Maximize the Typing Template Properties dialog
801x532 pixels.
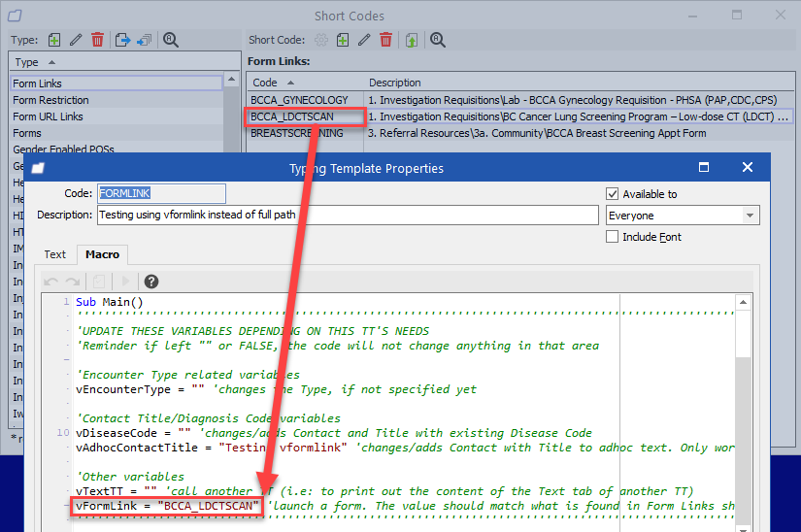[x=704, y=167]
